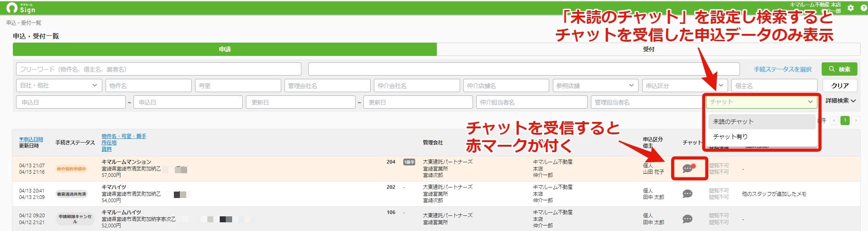The height and width of the screenshot is (231, 868).
Task: Click the 申請期限キャンセル status badge
Action: coord(75,219)
